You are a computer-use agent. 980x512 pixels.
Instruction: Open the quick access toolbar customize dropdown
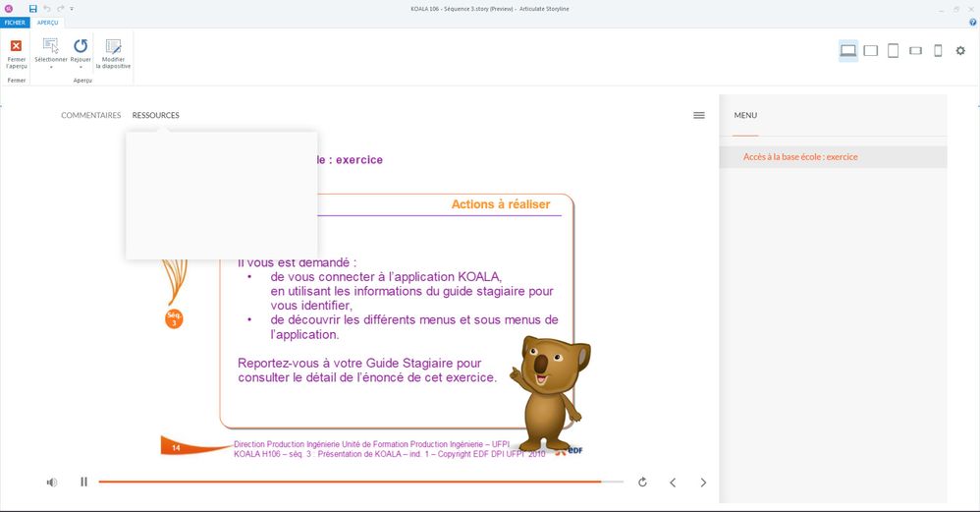pyautogui.click(x=72, y=9)
